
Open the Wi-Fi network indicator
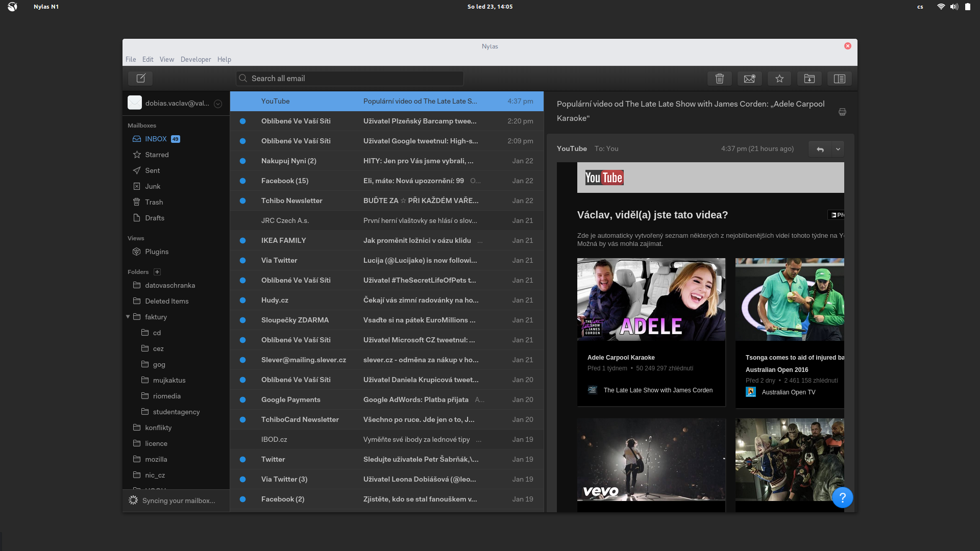point(941,7)
